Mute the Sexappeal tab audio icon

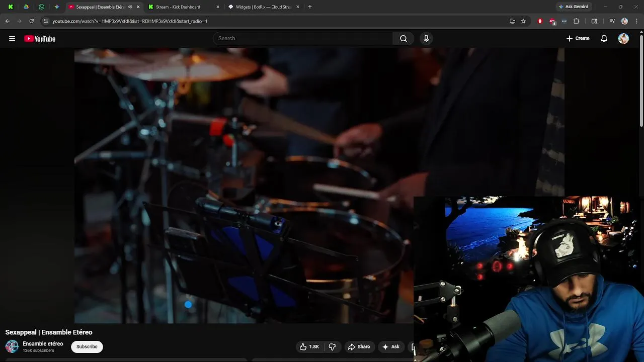click(x=130, y=7)
